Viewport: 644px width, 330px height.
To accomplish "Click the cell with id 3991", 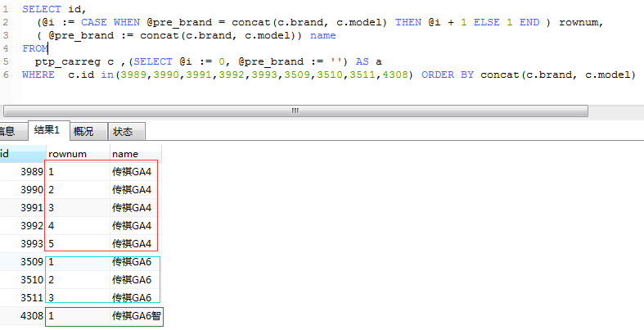I will (23, 208).
